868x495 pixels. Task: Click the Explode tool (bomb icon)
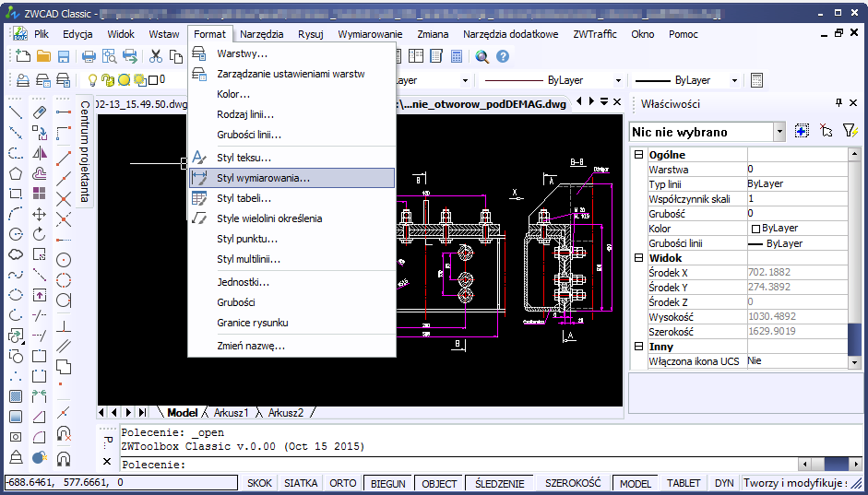tap(40, 457)
